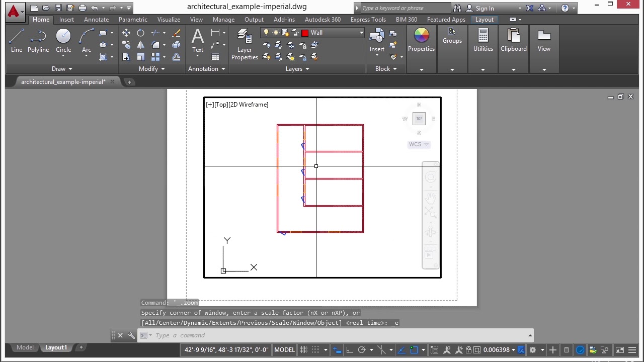Toggle object snap square icon

(414, 350)
